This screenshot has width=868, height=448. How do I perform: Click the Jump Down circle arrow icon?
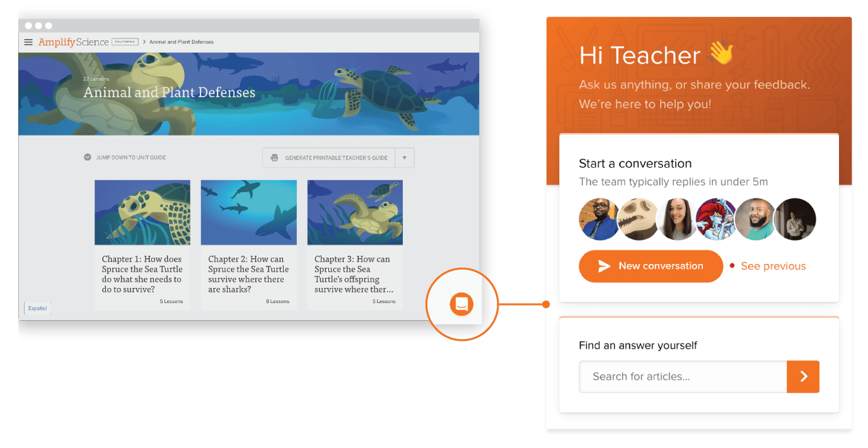coord(88,158)
